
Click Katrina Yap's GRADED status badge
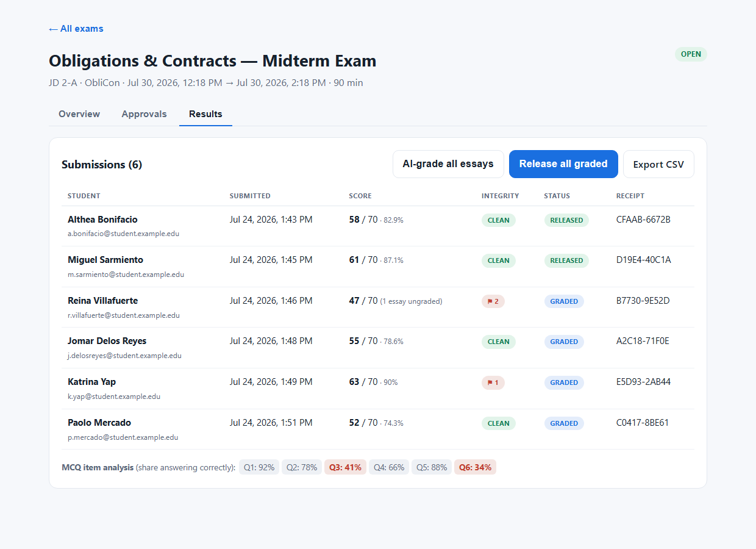coord(564,382)
